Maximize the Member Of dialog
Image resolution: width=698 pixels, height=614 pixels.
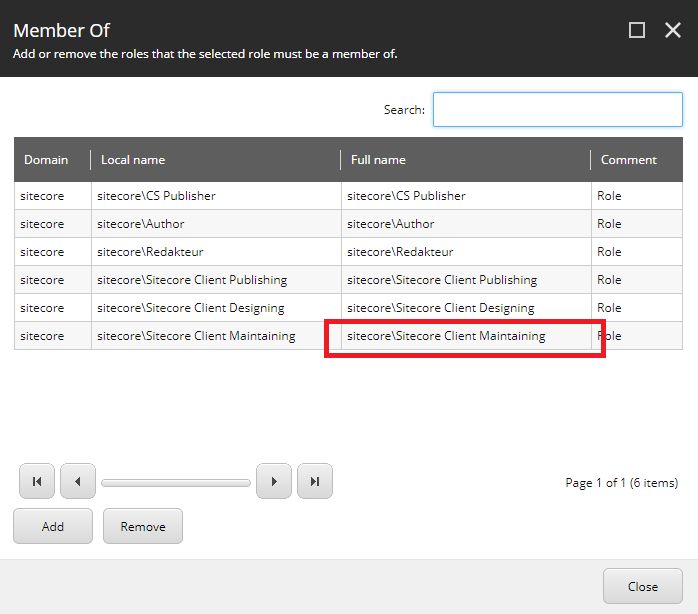(637, 30)
